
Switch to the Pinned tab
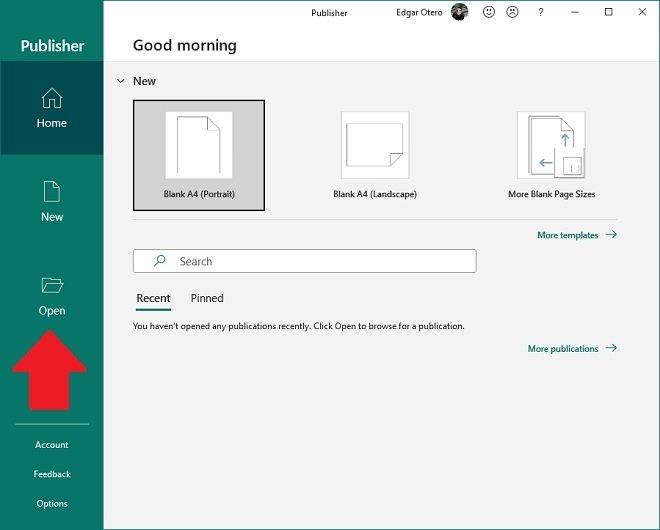pyautogui.click(x=207, y=298)
